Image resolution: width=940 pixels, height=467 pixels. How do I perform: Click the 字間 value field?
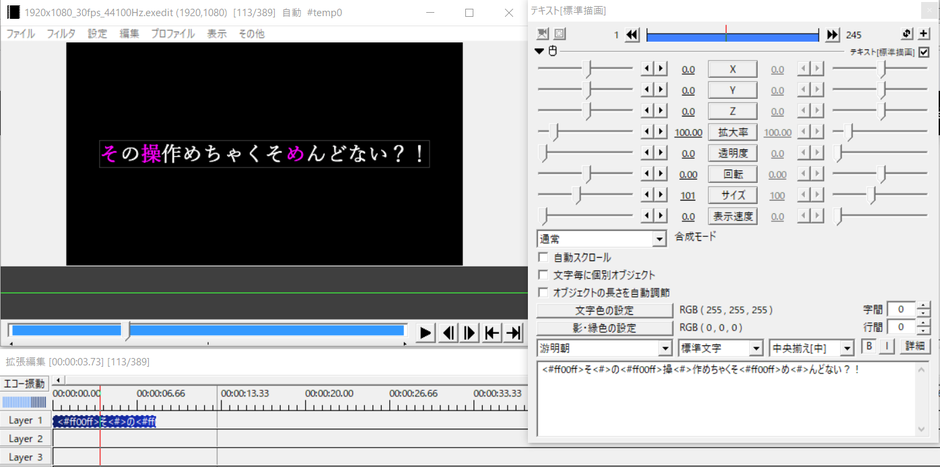901,309
